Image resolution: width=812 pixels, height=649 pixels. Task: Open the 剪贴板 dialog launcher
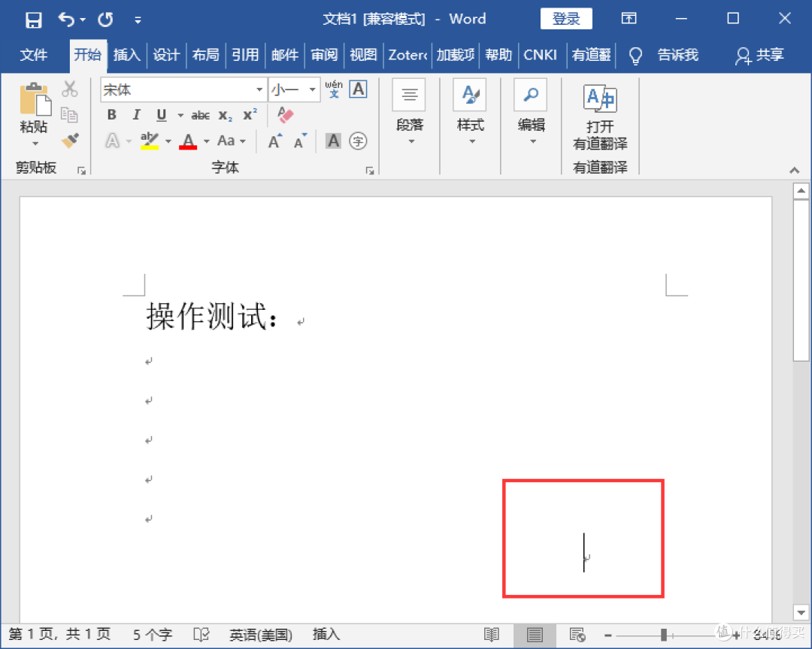81,171
